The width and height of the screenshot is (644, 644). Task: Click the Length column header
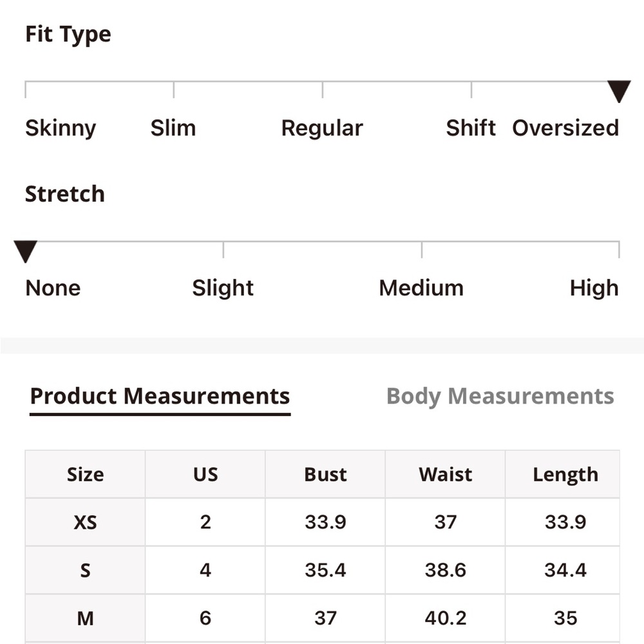(x=565, y=475)
